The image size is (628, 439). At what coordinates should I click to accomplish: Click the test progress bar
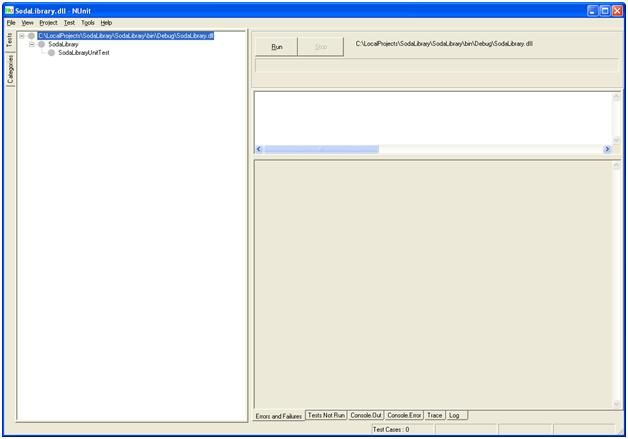[437, 66]
